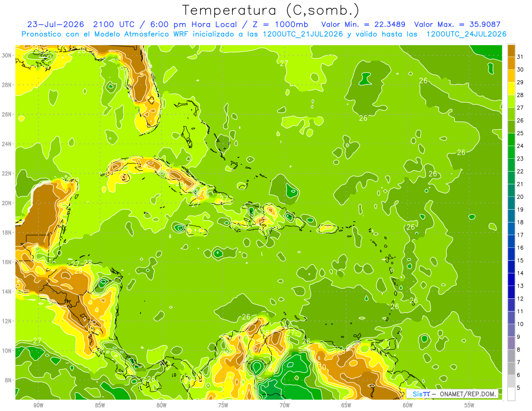Click the 16N latitude axis label

pos(7,262)
